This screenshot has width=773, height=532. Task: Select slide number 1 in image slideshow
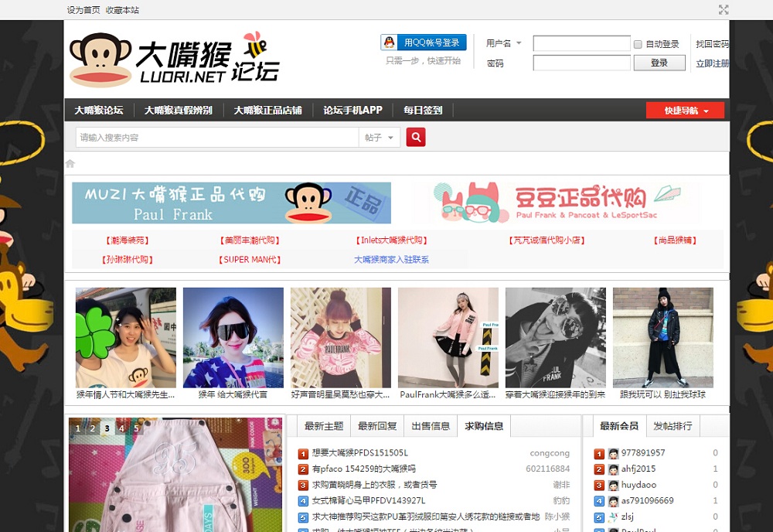point(78,428)
